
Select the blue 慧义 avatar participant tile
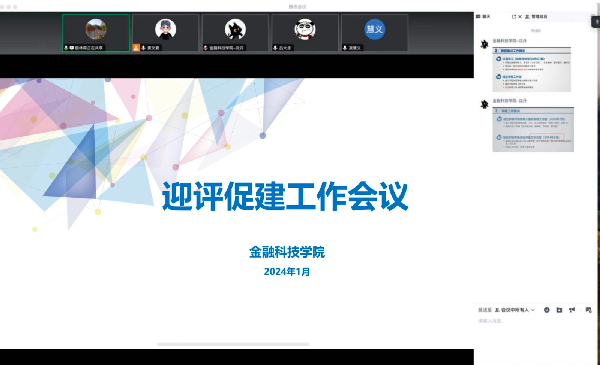pos(375,33)
